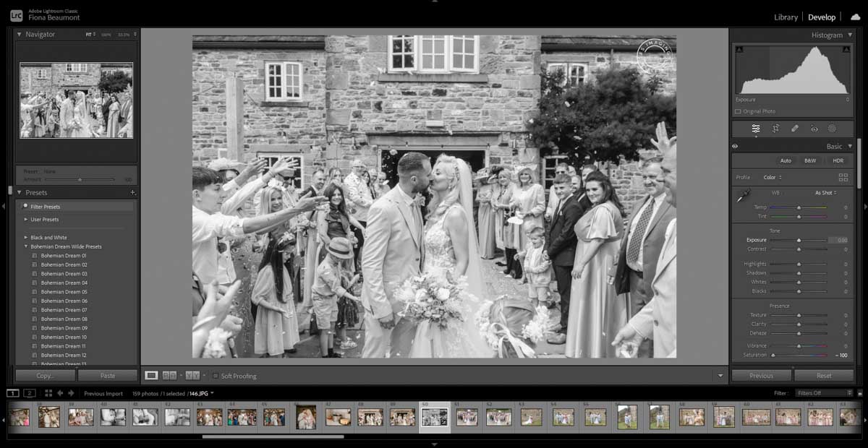Switch to Loupe view mode
Screen dimensions: 868x448
151,376
